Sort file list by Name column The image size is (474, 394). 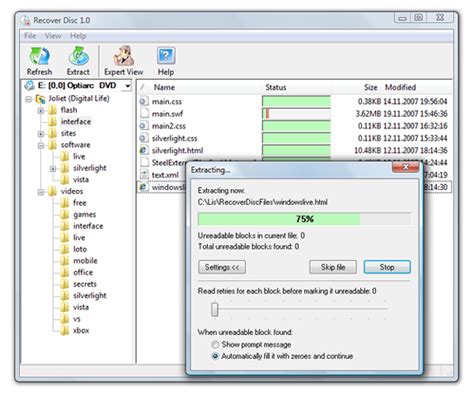pos(164,88)
